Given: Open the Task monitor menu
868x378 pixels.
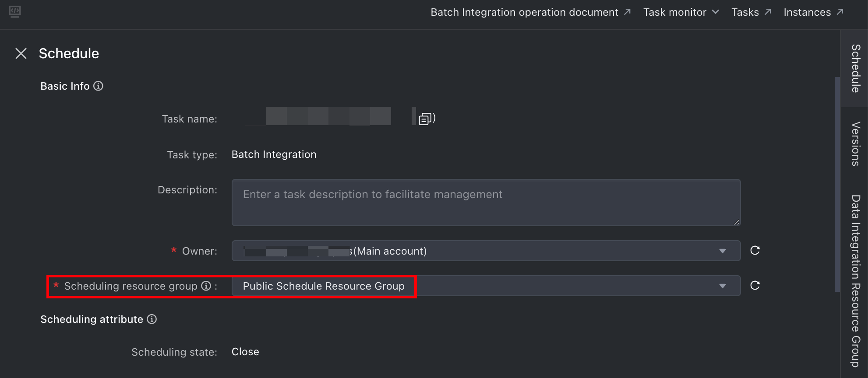Looking at the screenshot, I should coord(681,12).
